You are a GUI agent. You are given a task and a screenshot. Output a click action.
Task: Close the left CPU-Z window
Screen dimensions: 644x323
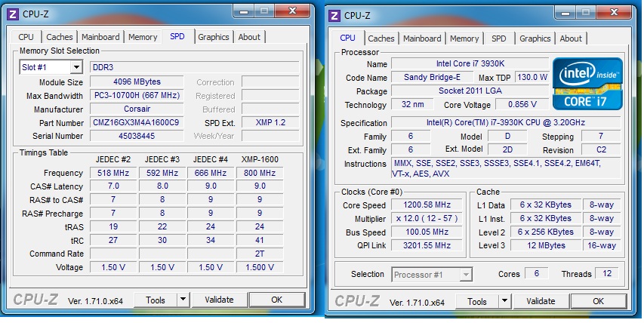pyautogui.click(x=292, y=11)
